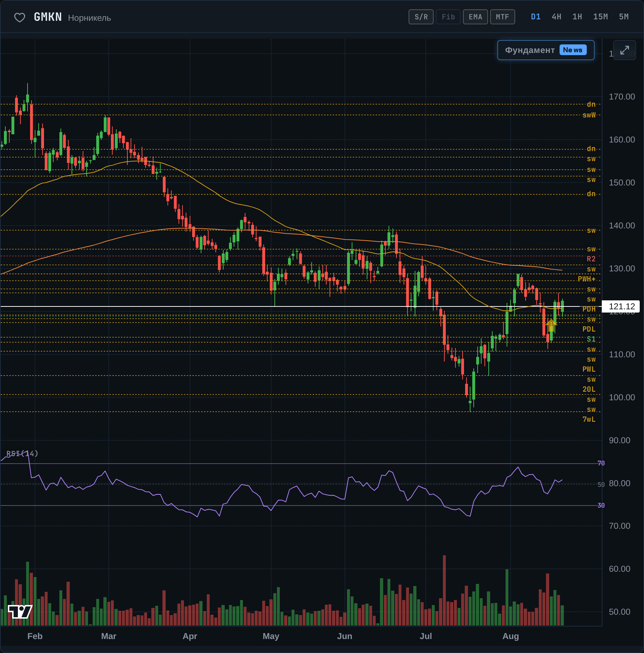Click the Aug label on time axis
644x653 pixels.
pos(511,636)
